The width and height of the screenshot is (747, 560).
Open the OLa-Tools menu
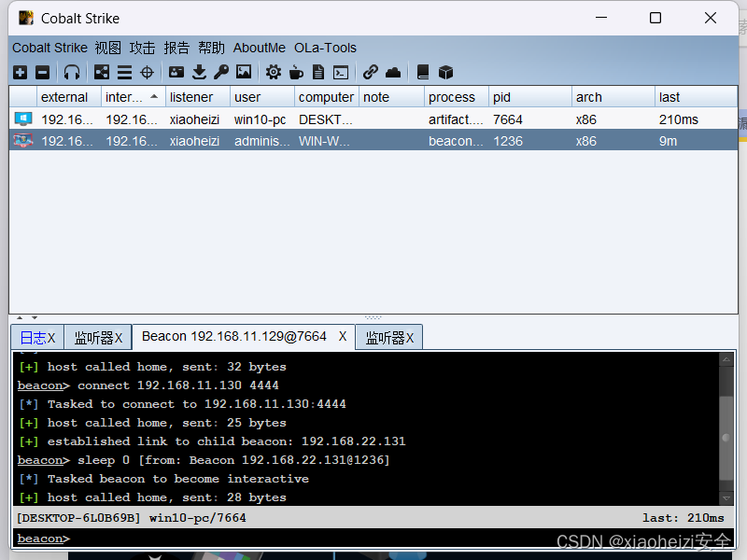pos(325,49)
